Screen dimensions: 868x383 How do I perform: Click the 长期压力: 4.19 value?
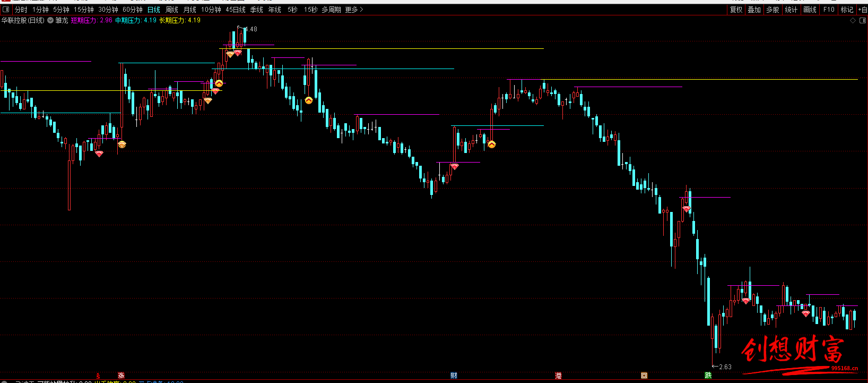point(180,20)
